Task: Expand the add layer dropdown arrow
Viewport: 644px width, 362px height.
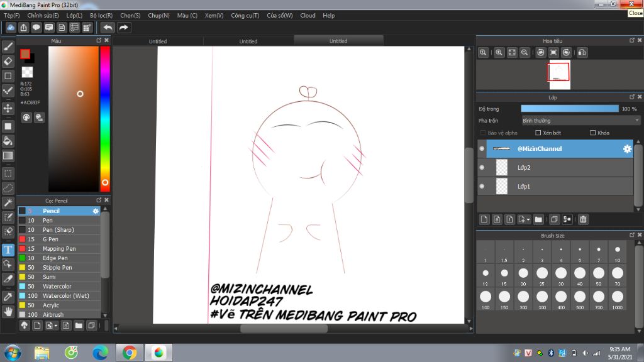Action: 528,219
